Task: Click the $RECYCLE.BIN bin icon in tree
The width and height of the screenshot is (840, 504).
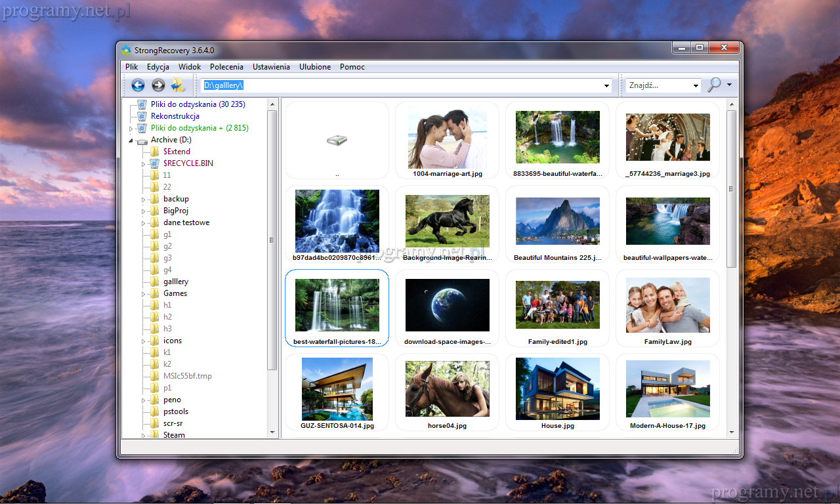Action: point(154,163)
